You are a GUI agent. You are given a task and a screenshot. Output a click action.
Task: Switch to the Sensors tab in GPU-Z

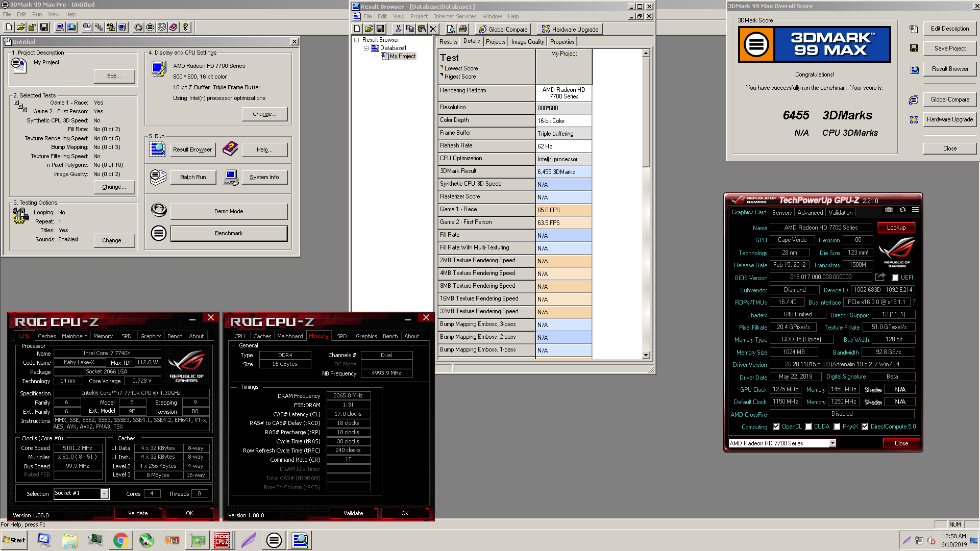click(781, 212)
